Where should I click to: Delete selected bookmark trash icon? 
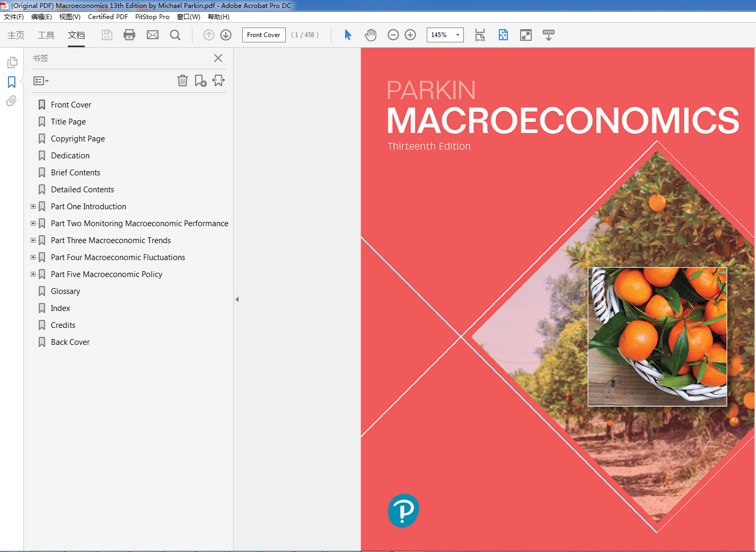pyautogui.click(x=182, y=81)
